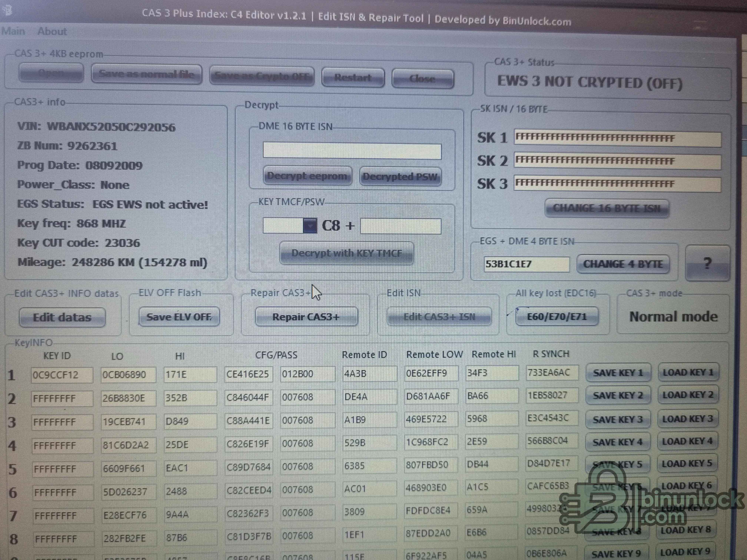Click the LOAD KEY 6 button
747x560 pixels.
coord(687,486)
